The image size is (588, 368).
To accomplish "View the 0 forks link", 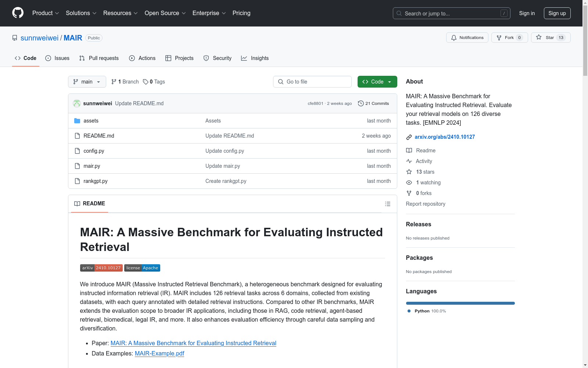I will pyautogui.click(x=419, y=193).
